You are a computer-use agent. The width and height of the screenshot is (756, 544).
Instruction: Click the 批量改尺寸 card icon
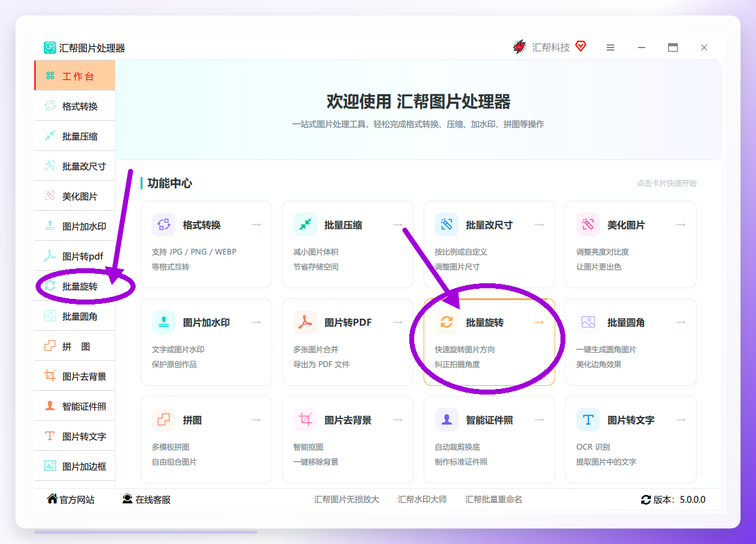447,224
